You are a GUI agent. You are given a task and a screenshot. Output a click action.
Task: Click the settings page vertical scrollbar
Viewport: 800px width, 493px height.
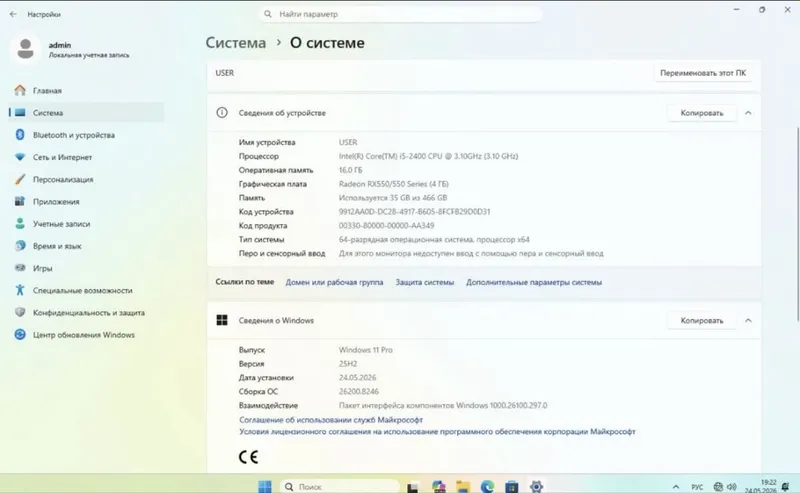click(x=797, y=225)
